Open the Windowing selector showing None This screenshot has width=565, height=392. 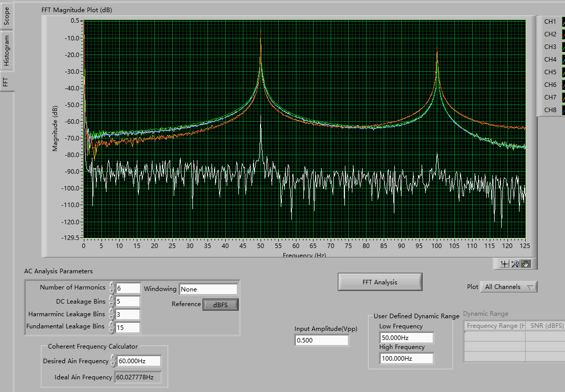point(208,289)
